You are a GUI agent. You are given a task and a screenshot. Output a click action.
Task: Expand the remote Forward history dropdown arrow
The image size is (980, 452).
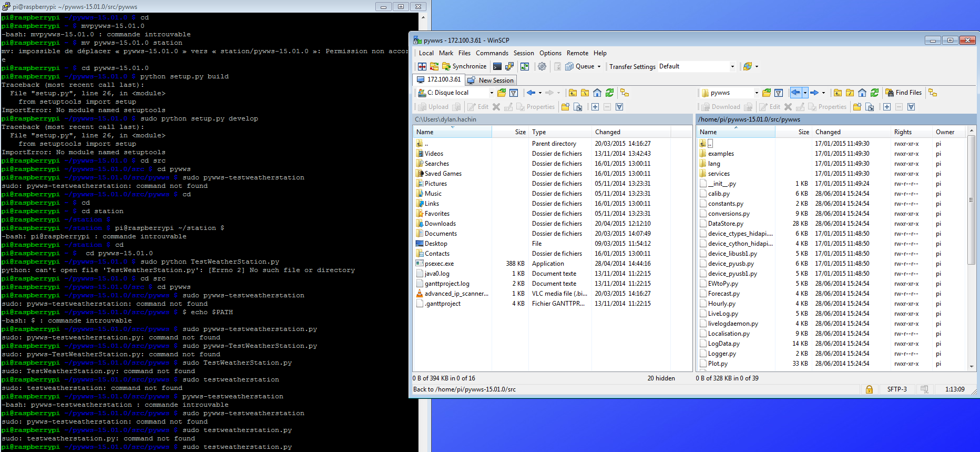[823, 93]
